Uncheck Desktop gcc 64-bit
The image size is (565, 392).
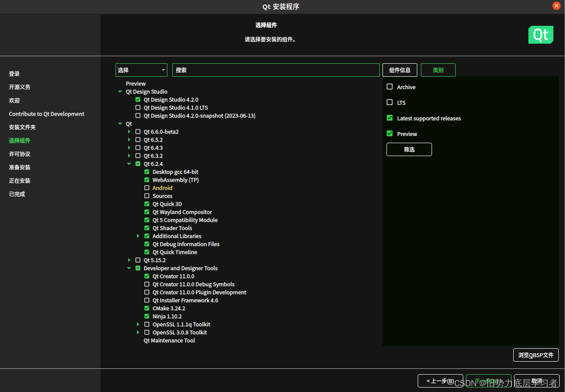tap(147, 172)
